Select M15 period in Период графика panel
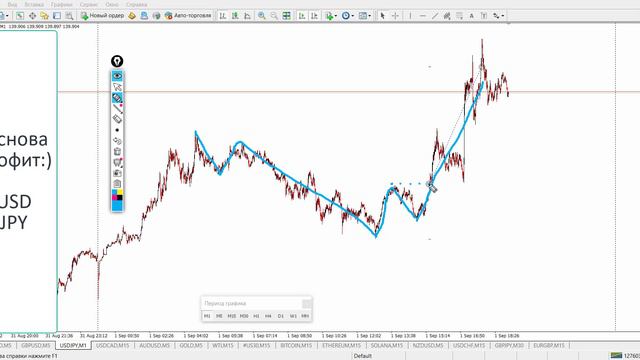This screenshot has height=360, width=640. click(231, 316)
